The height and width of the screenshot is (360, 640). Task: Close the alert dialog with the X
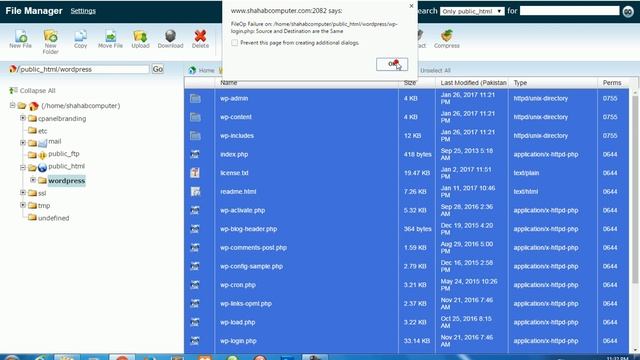click(x=411, y=6)
